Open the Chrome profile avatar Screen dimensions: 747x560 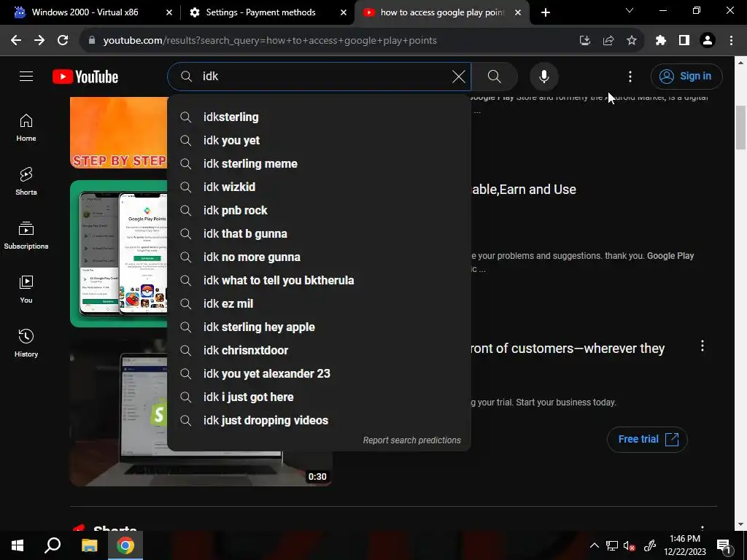pos(708,40)
